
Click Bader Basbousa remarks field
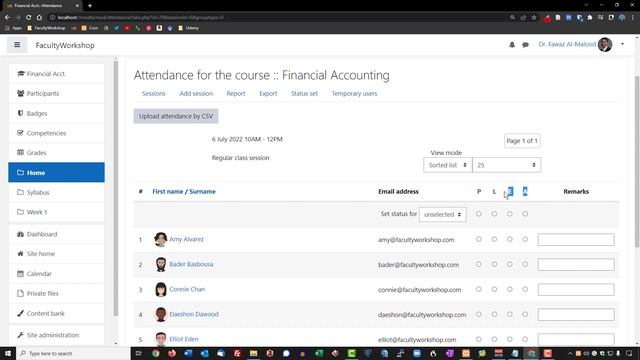tap(576, 264)
